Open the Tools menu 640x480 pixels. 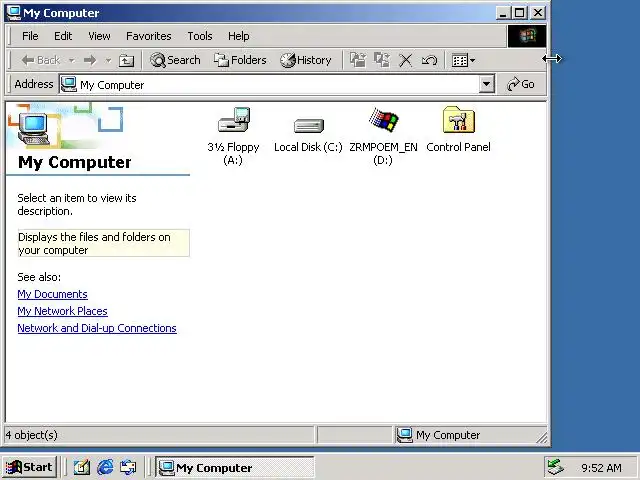200,36
